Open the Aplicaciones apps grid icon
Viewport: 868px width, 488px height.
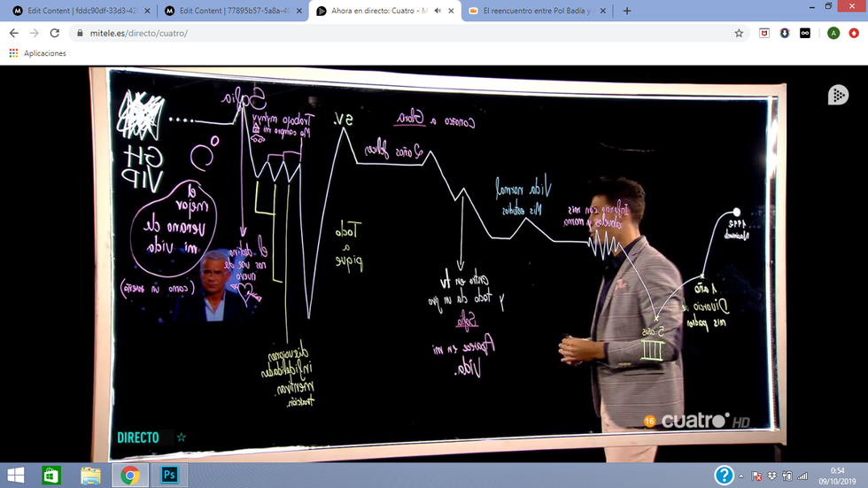(13, 53)
